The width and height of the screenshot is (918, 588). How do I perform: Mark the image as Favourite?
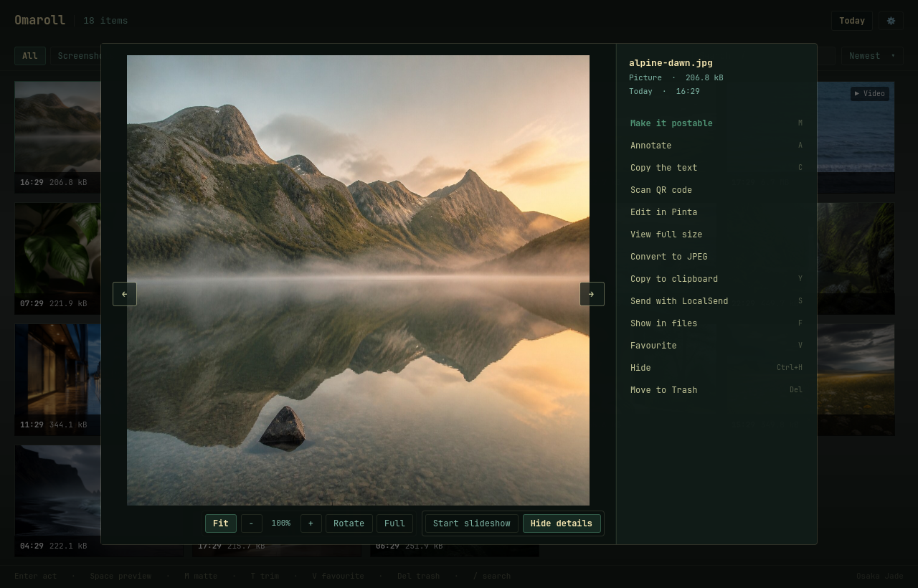(x=716, y=346)
